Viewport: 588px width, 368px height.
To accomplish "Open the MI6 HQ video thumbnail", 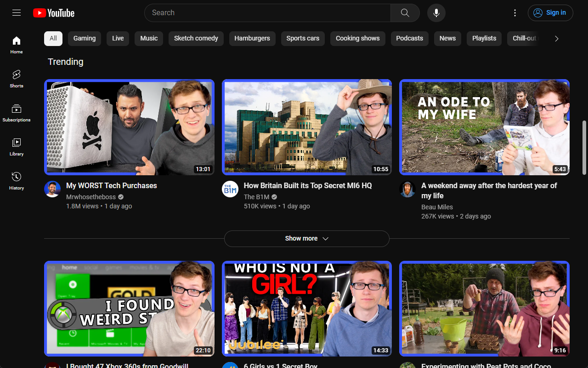I will pyautogui.click(x=307, y=127).
